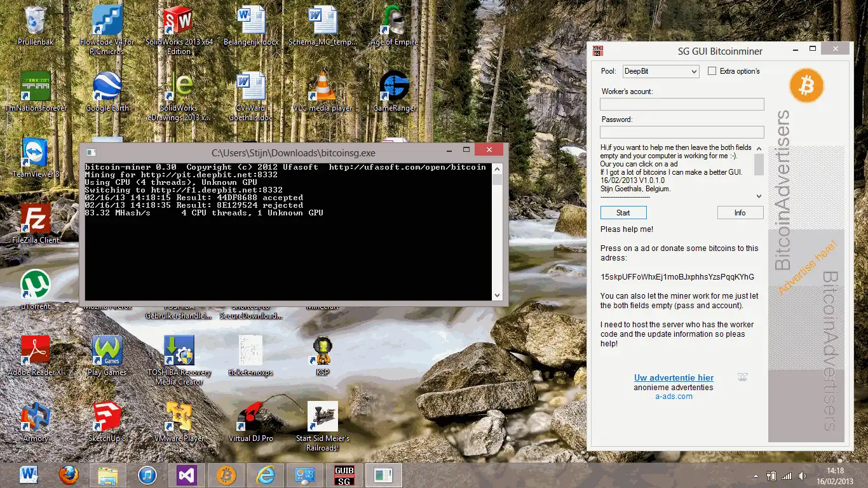Open the volume control in system tray
The width and height of the screenshot is (868, 488).
click(803, 475)
